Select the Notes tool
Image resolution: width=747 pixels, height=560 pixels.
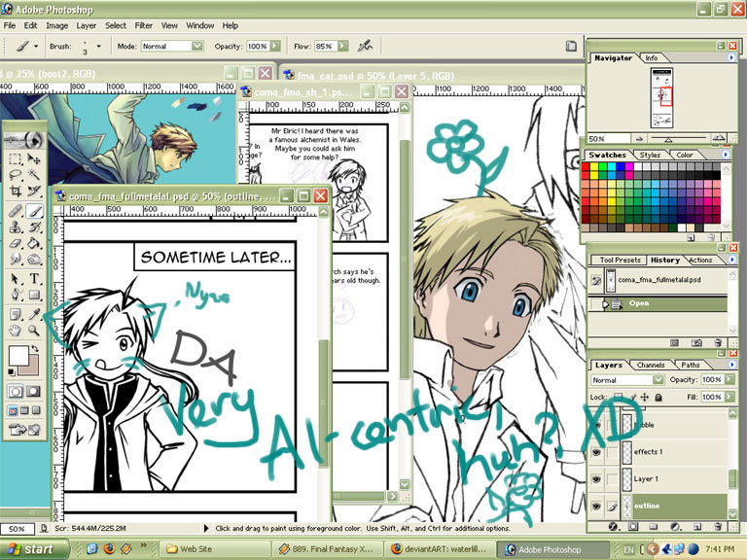16,314
